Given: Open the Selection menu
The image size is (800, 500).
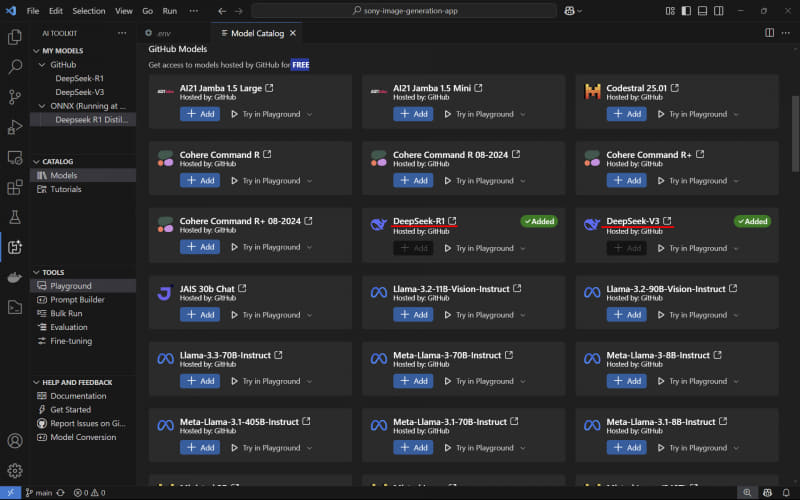Looking at the screenshot, I should point(89,11).
